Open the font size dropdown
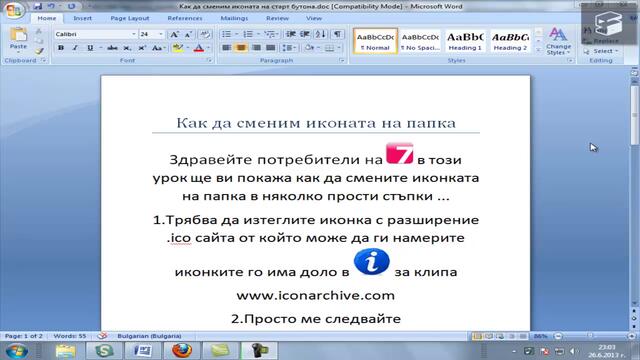Screen dimensions: 640x360 tap(160, 34)
